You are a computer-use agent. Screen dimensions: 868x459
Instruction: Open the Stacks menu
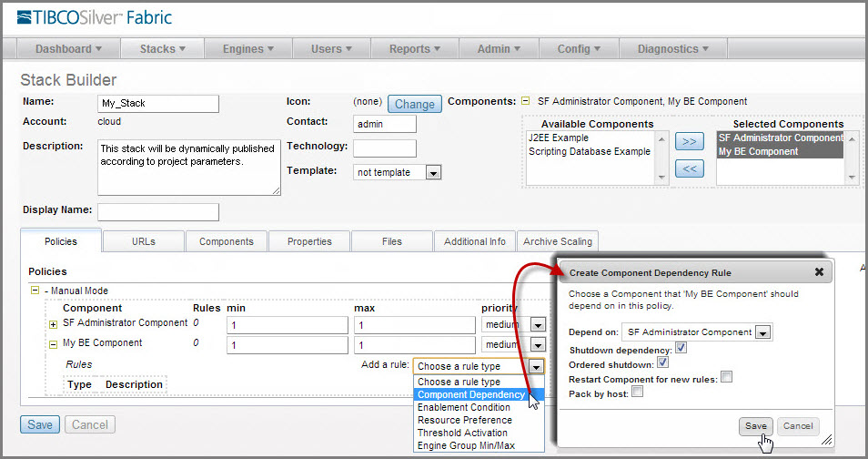tap(163, 49)
